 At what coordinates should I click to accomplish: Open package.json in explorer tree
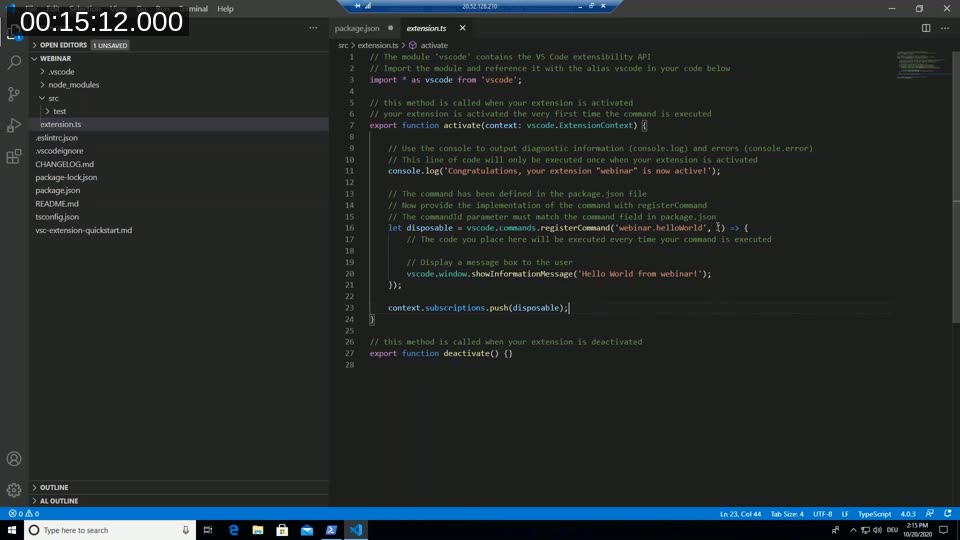coord(58,190)
